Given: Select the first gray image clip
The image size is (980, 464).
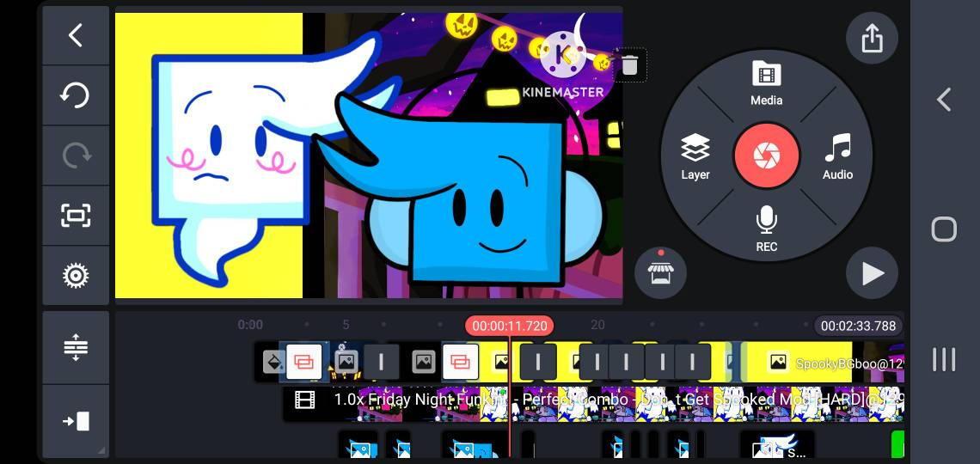Looking at the screenshot, I should 346,362.
